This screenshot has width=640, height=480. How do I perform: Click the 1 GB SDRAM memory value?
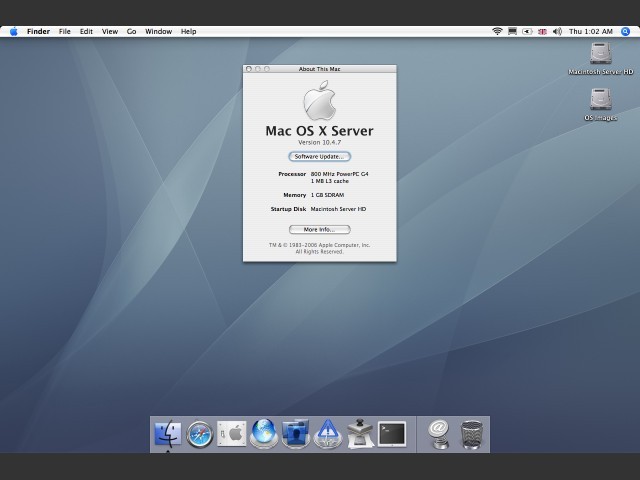click(327, 195)
